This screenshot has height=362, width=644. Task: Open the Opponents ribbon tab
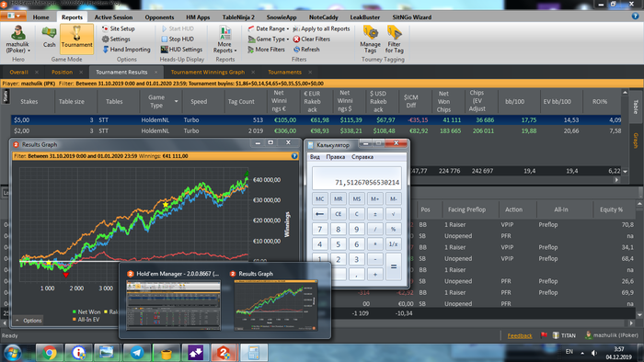[x=159, y=17]
